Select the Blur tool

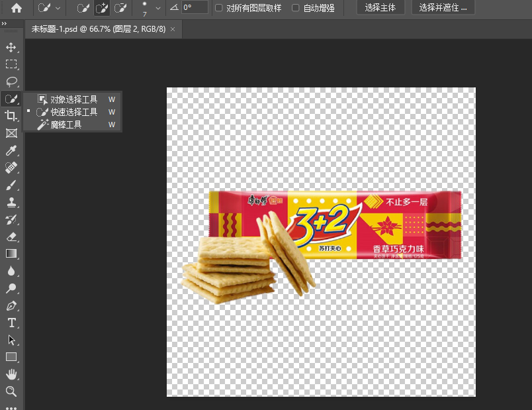[11, 271]
